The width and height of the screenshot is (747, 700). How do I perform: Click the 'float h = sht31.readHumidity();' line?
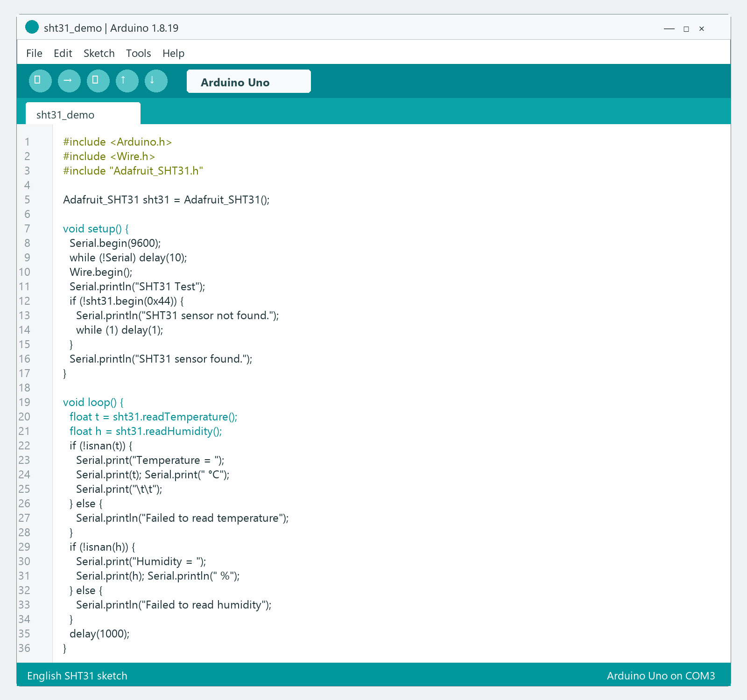coord(146,431)
